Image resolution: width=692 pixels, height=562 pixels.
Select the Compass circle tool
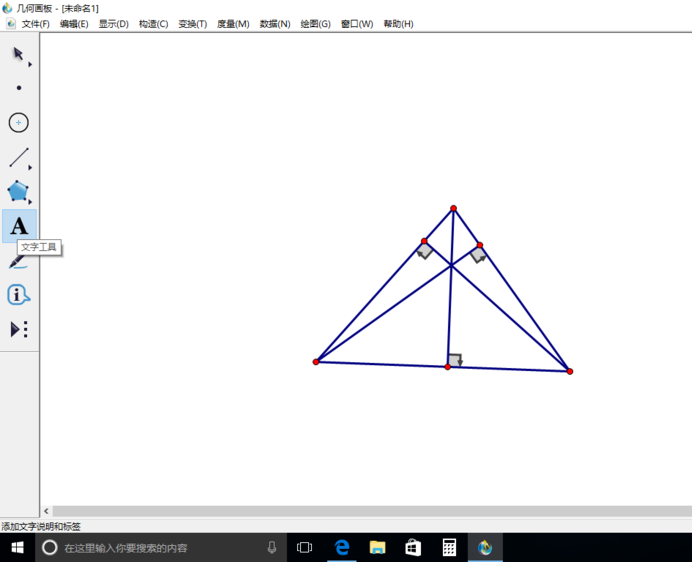[19, 122]
